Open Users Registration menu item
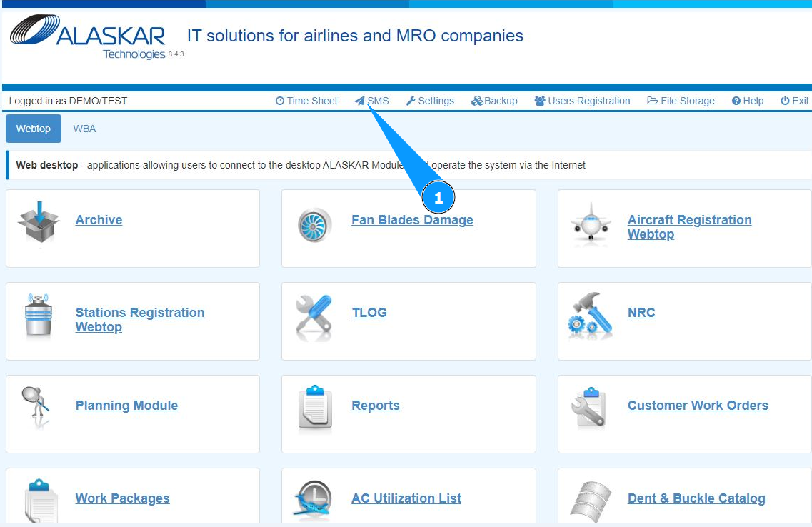Image resolution: width=812 pixels, height=527 pixels. click(x=582, y=101)
